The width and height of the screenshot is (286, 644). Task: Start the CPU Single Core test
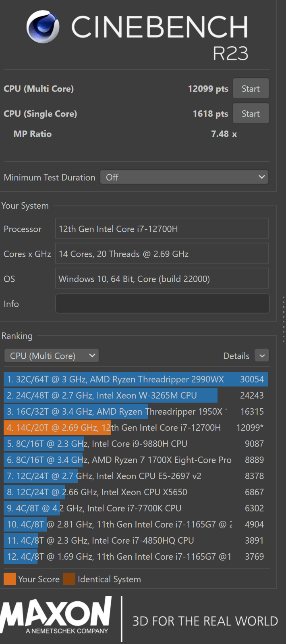pos(251,114)
